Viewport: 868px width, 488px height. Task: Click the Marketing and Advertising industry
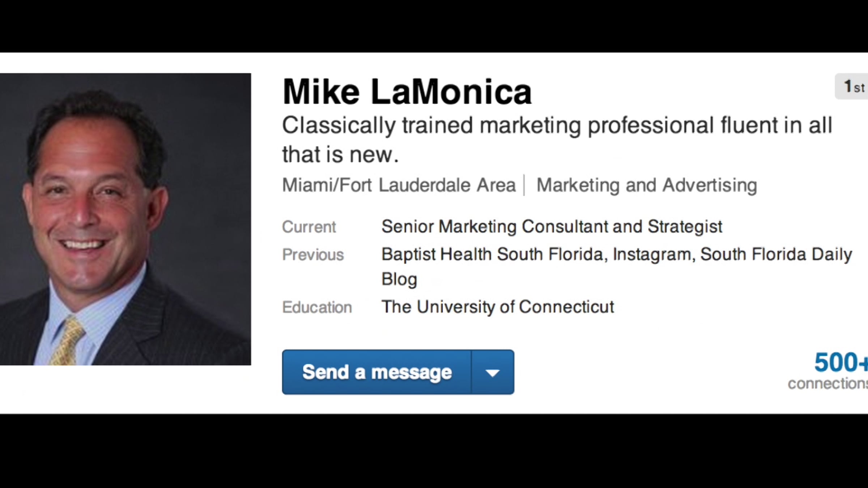tap(647, 185)
